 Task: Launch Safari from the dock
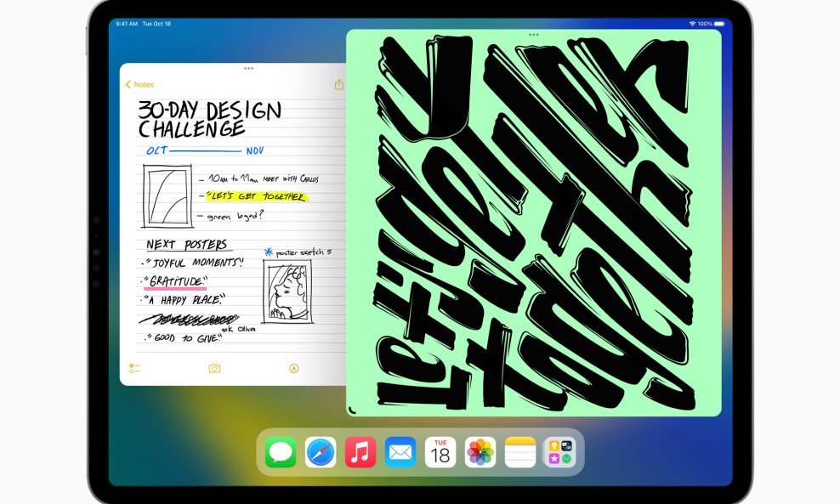tap(321, 452)
